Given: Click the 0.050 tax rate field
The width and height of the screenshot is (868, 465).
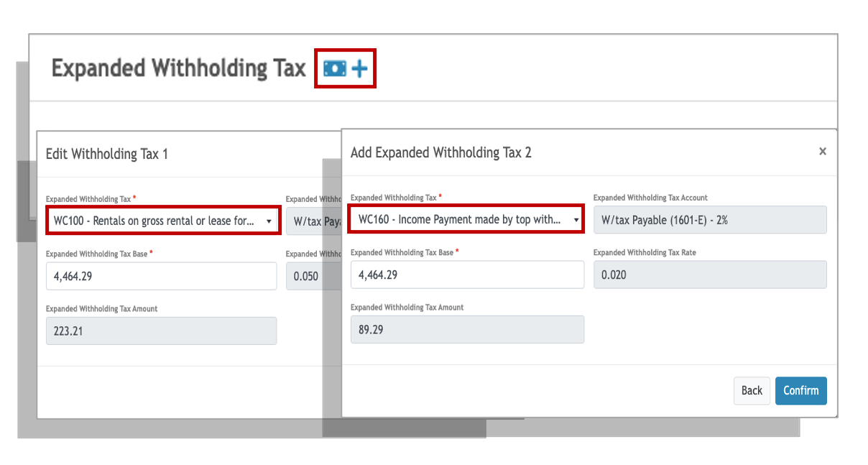Looking at the screenshot, I should (x=314, y=276).
